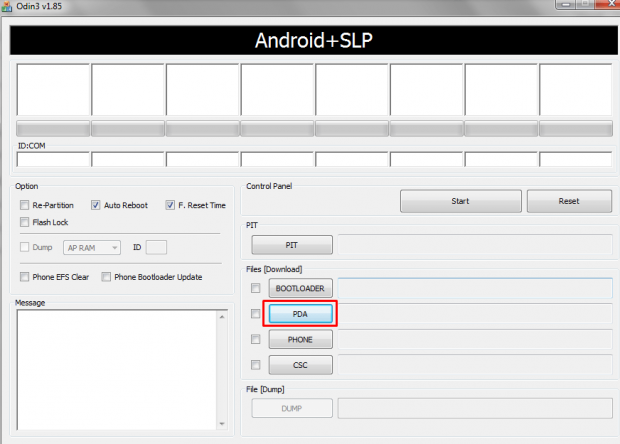Click the CSC file button
Screen dimensions: 620x444
pos(301,365)
